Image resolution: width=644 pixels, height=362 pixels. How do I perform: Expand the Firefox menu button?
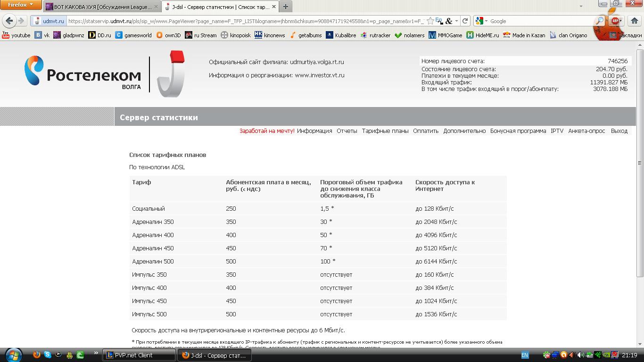point(21,5)
